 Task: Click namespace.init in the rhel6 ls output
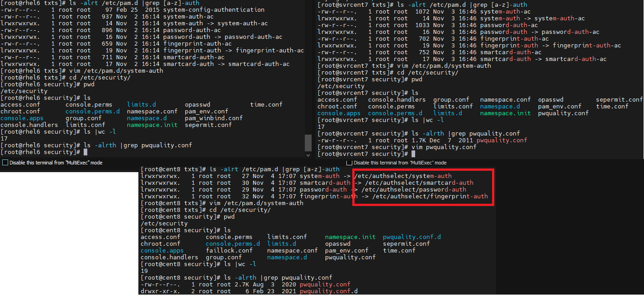(152, 125)
